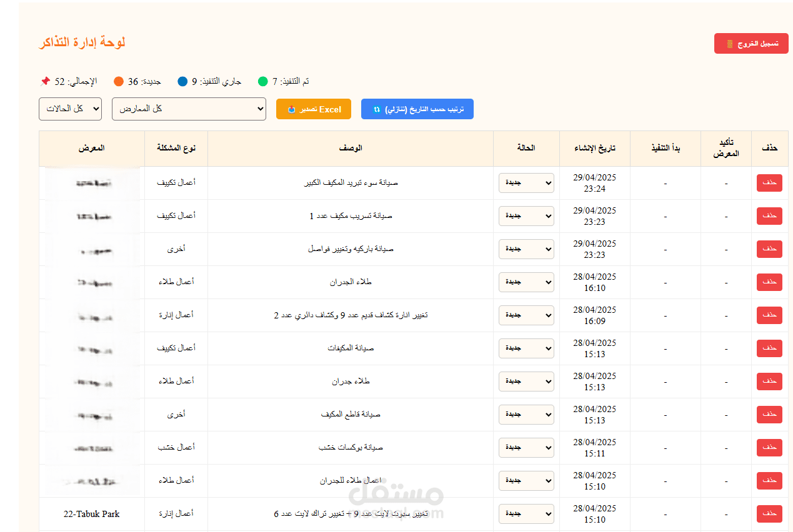The image size is (793, 532).
Task: Delete the اعمال طلاء للجدران ticket
Action: (769, 481)
